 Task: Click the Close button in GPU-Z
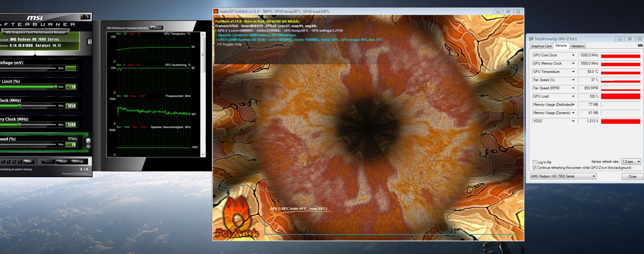click(632, 177)
